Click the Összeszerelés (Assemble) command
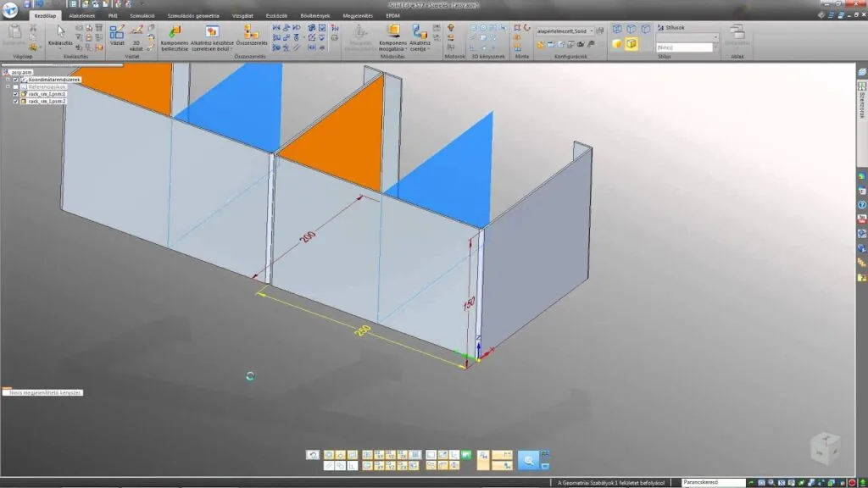868x488 pixels. pos(251,35)
